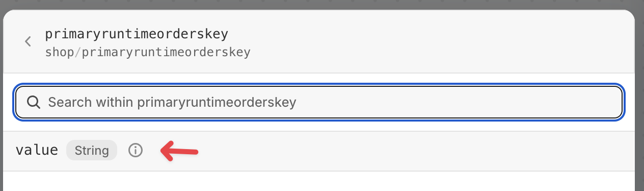The image size is (644, 191).
Task: Click the red arrow annotation
Action: coord(179,151)
